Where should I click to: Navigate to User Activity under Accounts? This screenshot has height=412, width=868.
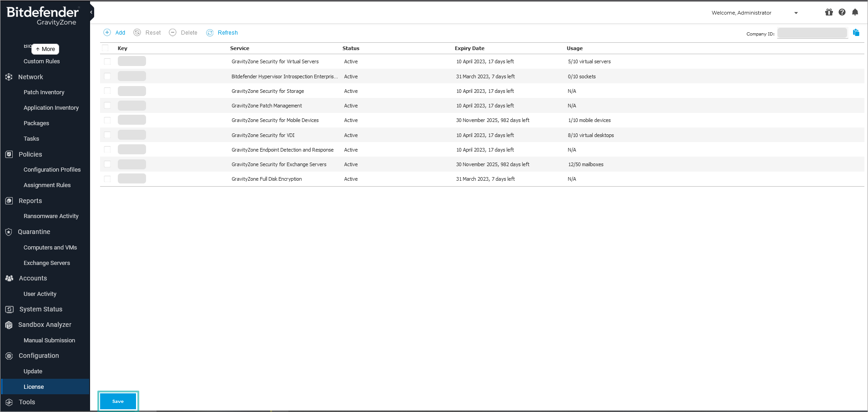[x=40, y=294]
